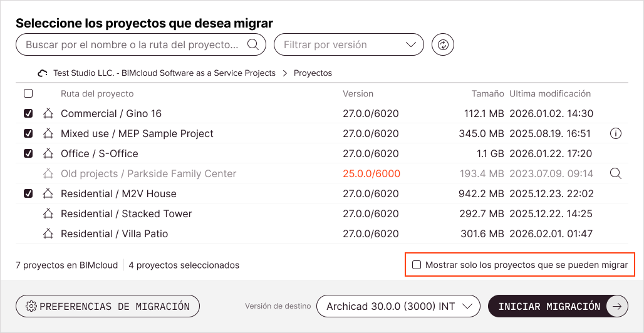The image size is (644, 333).
Task: Click the Proyectos breadcrumb
Action: pos(313,73)
